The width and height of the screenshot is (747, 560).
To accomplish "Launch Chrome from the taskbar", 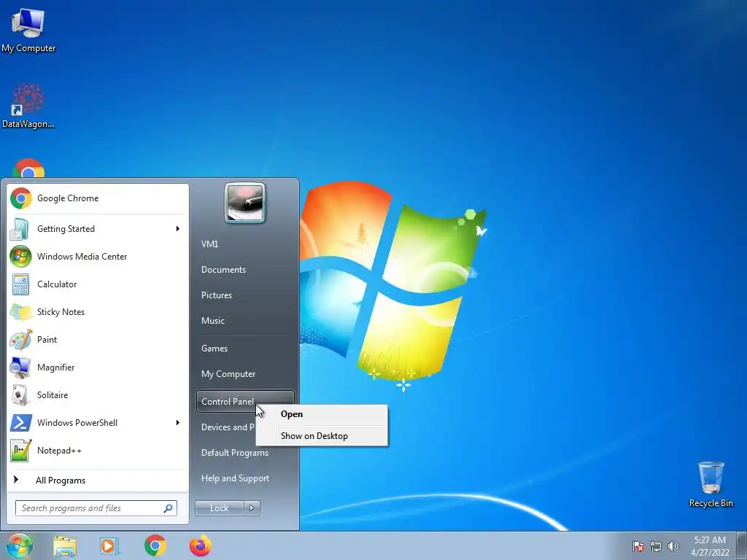I will coord(155,545).
